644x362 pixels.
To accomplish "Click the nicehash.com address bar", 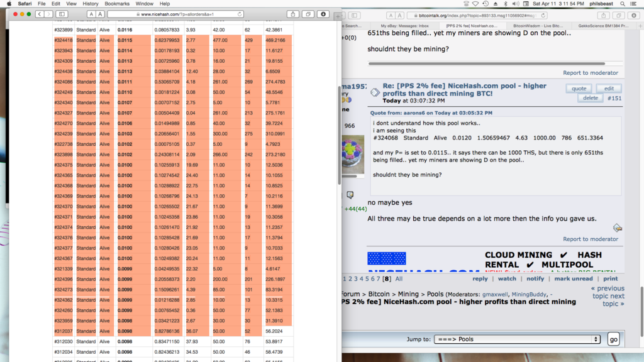I will pyautogui.click(x=176, y=14).
